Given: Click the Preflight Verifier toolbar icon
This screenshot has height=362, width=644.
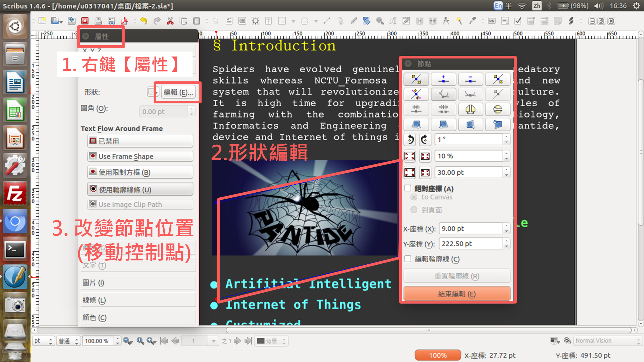Looking at the screenshot, I should [x=111, y=21].
